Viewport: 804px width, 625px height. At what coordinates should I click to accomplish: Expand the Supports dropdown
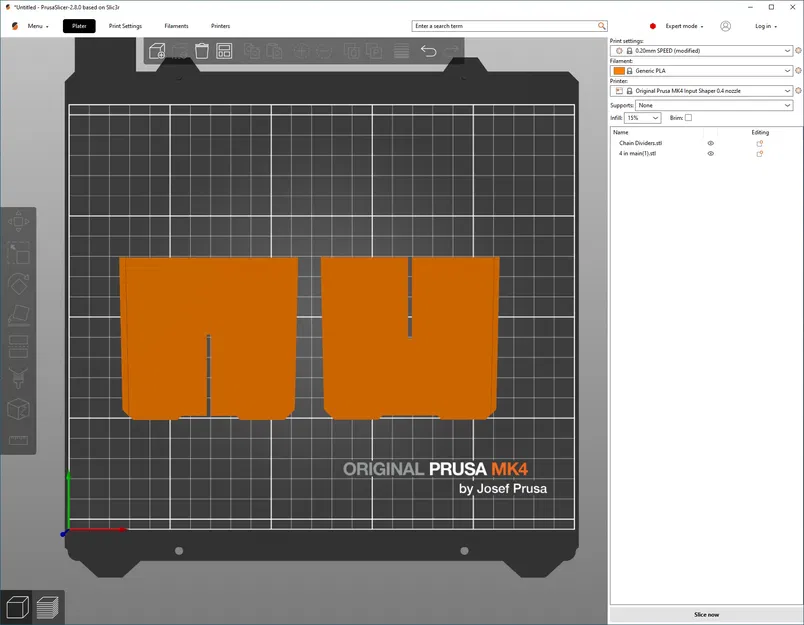tap(788, 105)
